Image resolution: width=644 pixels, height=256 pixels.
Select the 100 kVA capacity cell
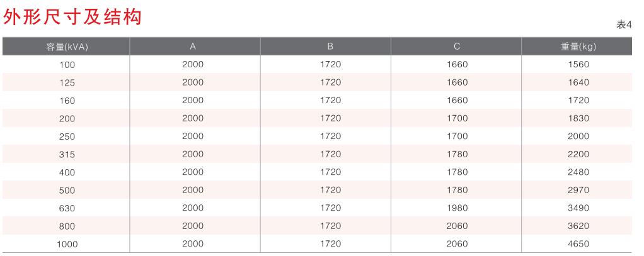click(x=67, y=65)
